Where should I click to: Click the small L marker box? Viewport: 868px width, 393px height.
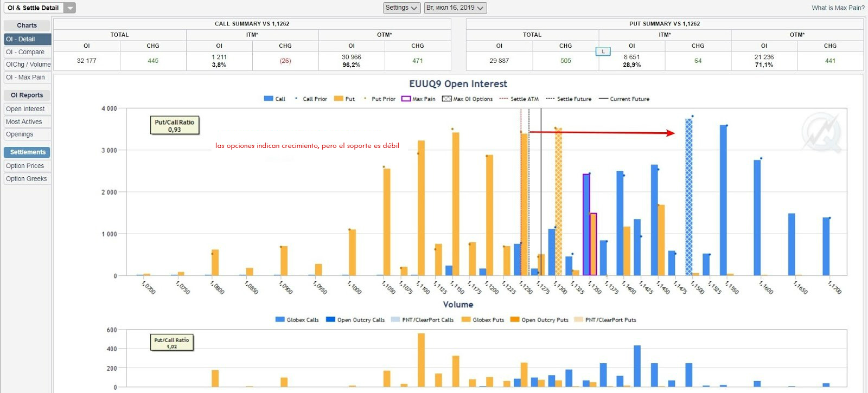tap(603, 51)
